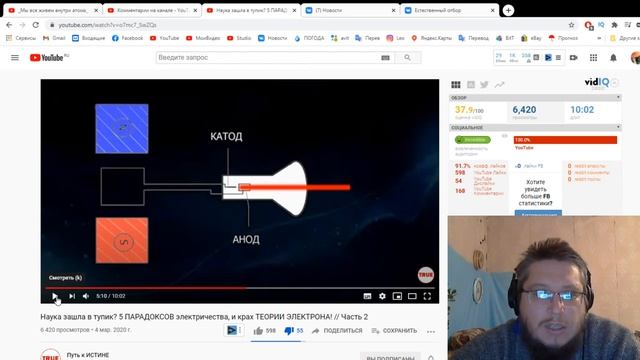Collapse the ОБЗОР section arrow

[618, 98]
